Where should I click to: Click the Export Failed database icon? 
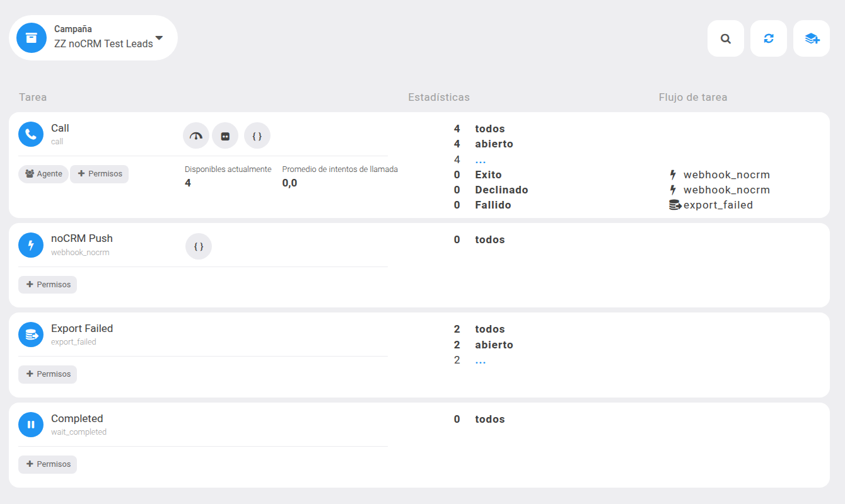31,335
